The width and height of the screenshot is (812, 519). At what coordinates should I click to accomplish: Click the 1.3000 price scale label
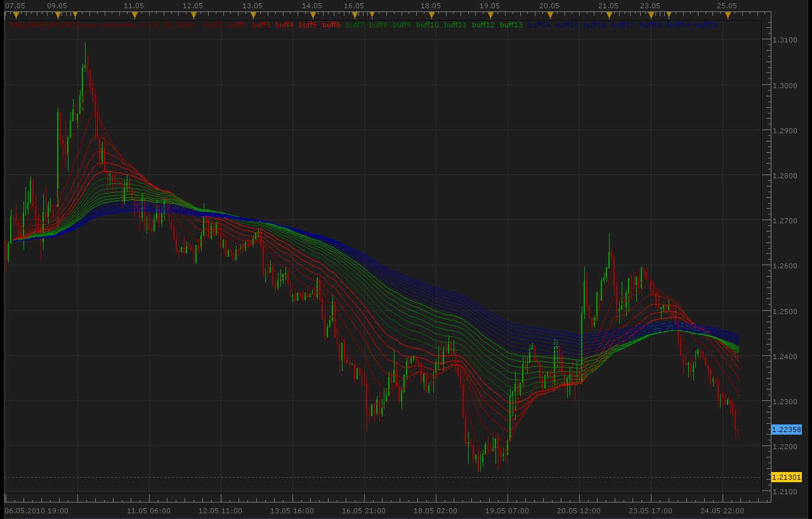785,85
